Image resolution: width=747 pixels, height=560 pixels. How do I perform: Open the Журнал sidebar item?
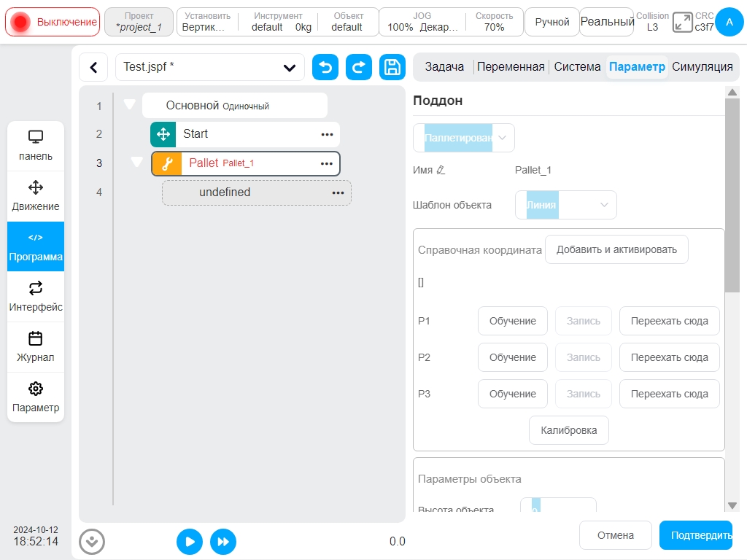(x=36, y=347)
